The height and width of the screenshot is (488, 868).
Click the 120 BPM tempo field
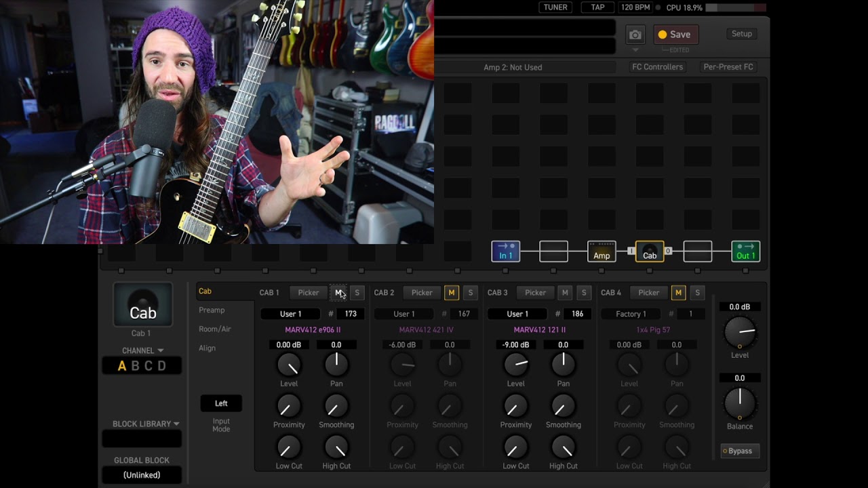coord(635,7)
